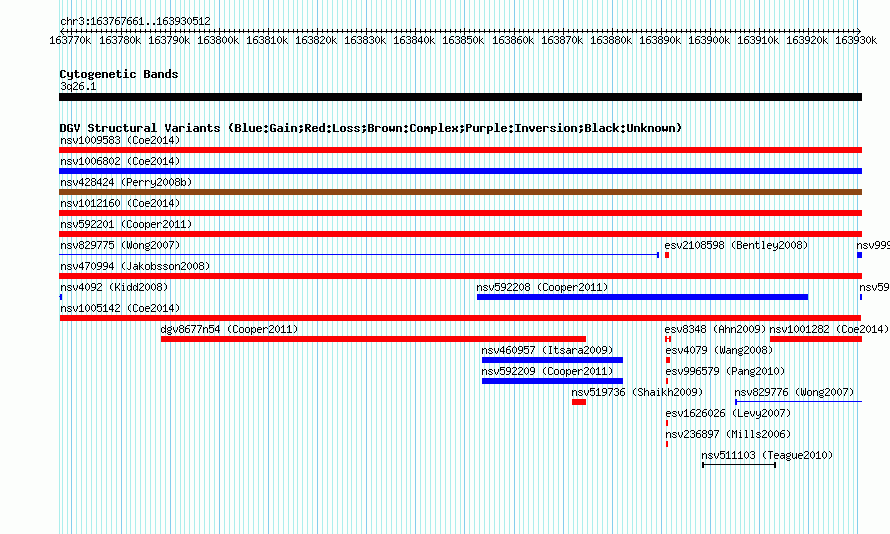Click the nsv592209 (Cooper2011) blue bar
890x534 pixels.
pos(552,381)
